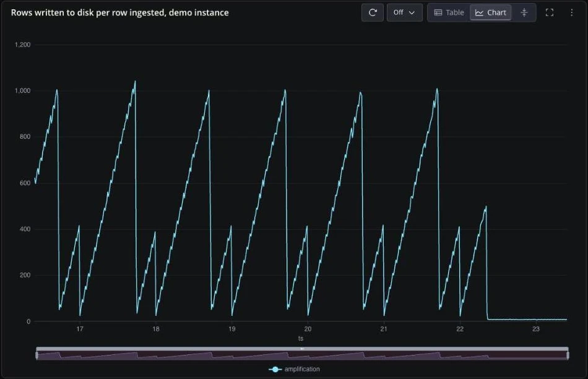Image resolution: width=588 pixels, height=379 pixels.
Task: Click the right handle of zoom slider
Action: (x=568, y=355)
